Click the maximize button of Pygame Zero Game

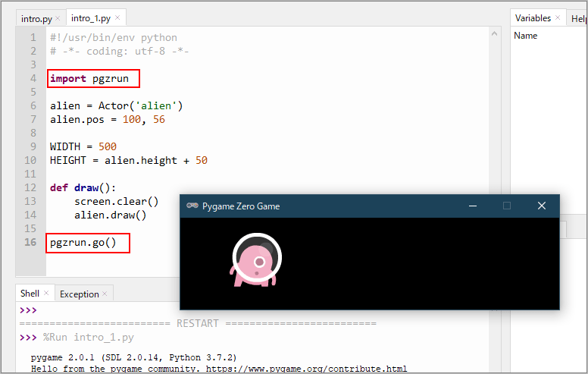point(507,206)
